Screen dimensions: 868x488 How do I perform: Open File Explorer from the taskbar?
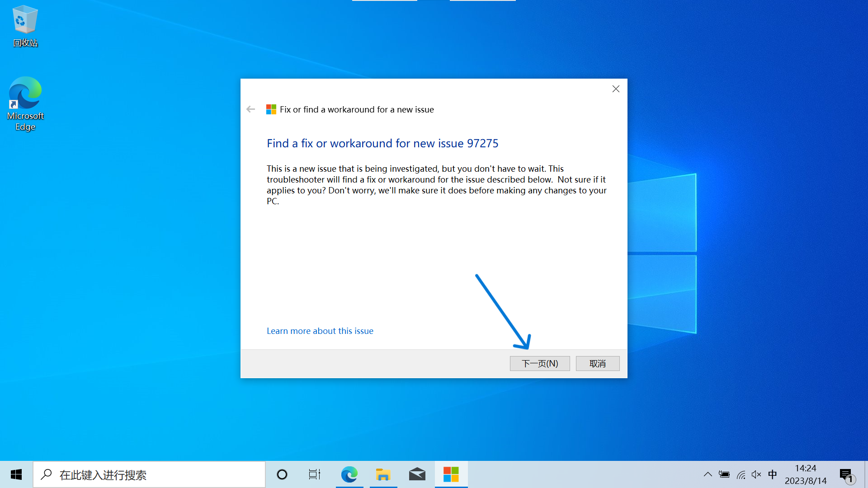383,474
